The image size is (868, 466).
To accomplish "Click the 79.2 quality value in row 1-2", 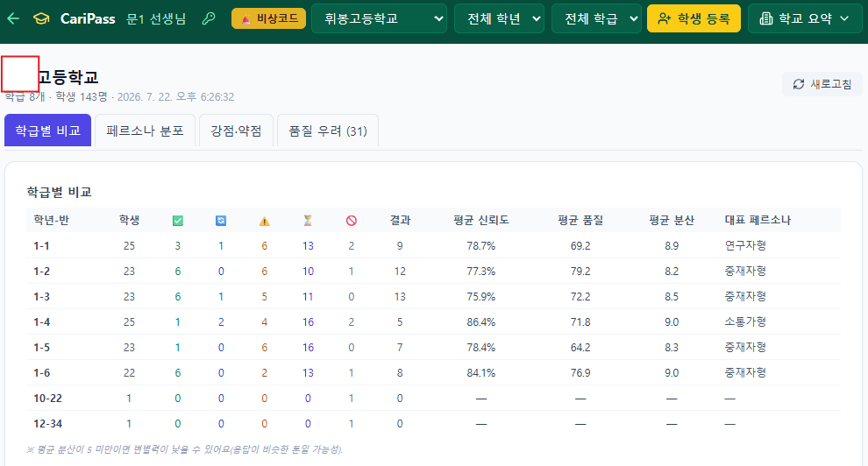I will tap(580, 272).
